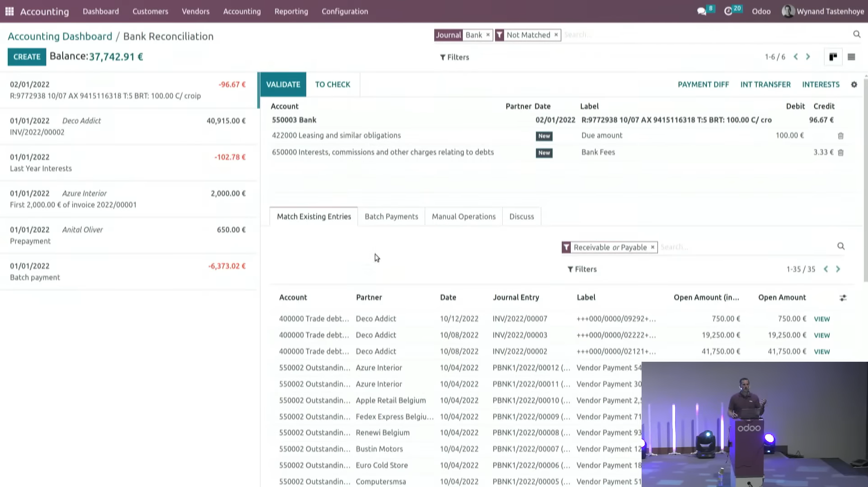The height and width of the screenshot is (487, 868).
Task: Sort entries by Open Amount column
Action: pos(782,297)
